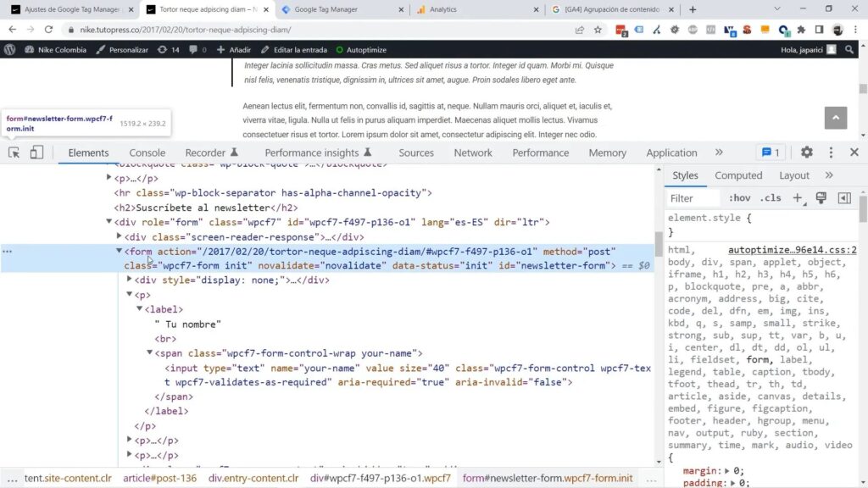Image resolution: width=868 pixels, height=488 pixels.
Task: Select div.entry-content.clr breadcrumb
Action: pyautogui.click(x=253, y=478)
